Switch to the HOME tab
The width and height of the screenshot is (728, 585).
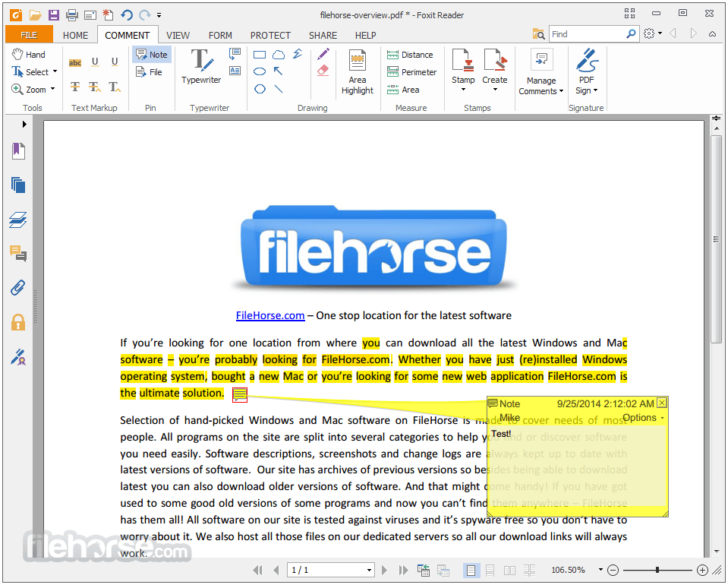(75, 35)
